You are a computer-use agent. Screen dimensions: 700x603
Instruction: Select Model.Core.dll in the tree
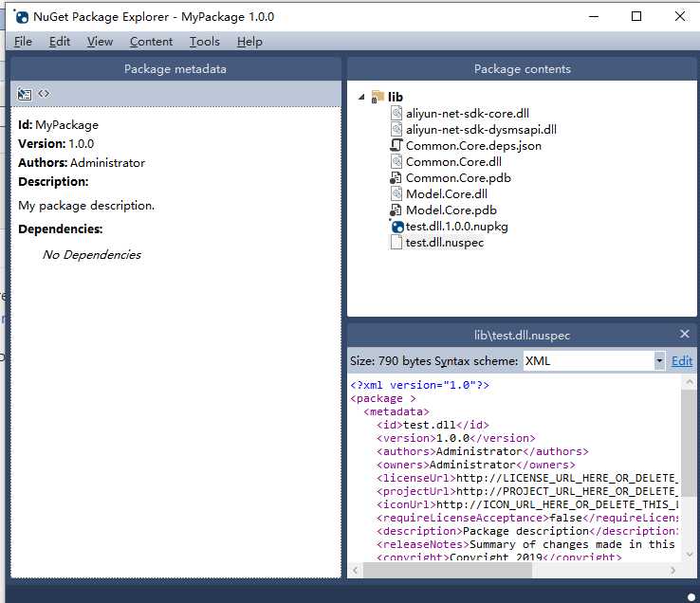(447, 193)
